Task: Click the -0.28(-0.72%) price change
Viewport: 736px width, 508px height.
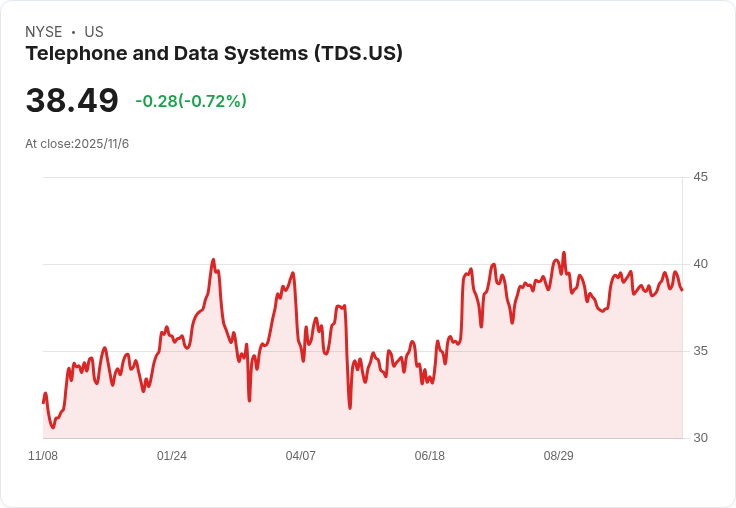Action: tap(191, 101)
